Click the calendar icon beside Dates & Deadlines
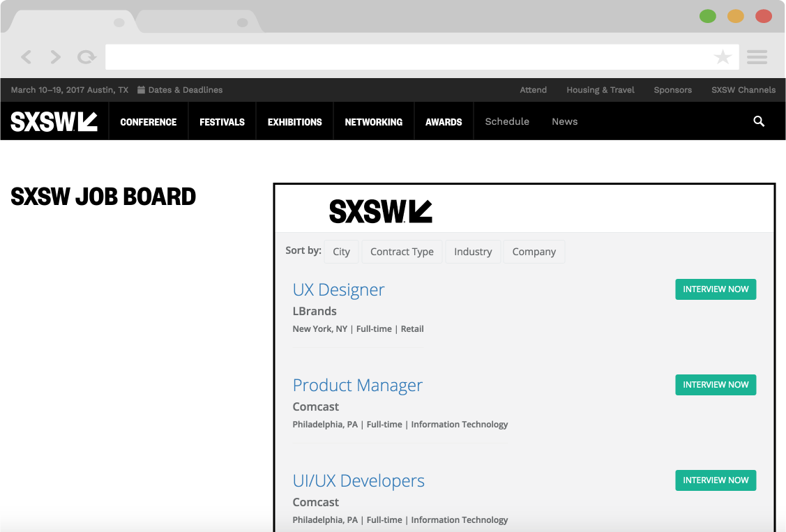 [142, 90]
